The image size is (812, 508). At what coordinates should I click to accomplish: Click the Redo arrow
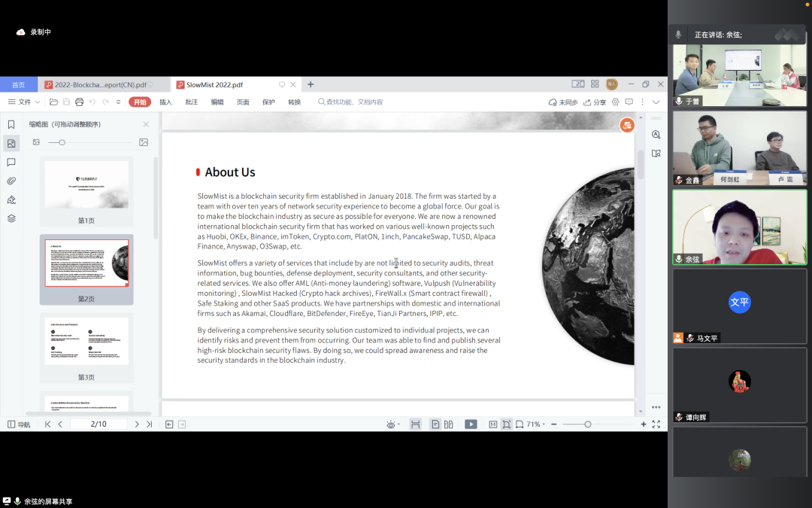(x=106, y=102)
